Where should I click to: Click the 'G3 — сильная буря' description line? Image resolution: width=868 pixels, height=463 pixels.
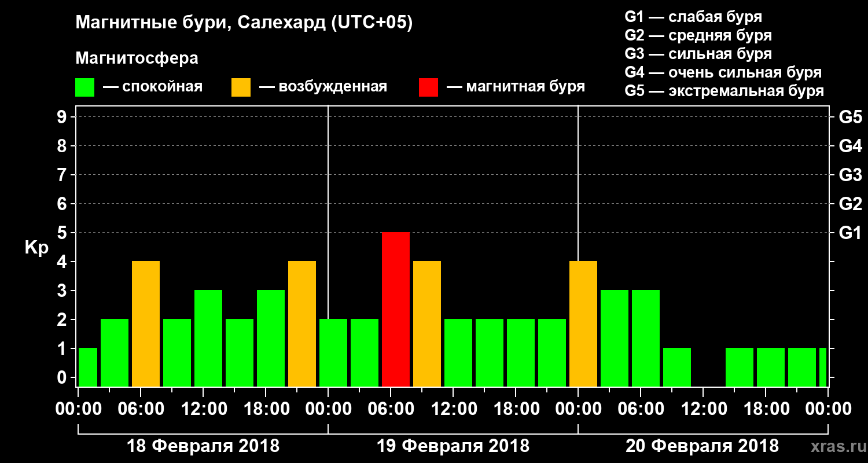[x=698, y=54]
